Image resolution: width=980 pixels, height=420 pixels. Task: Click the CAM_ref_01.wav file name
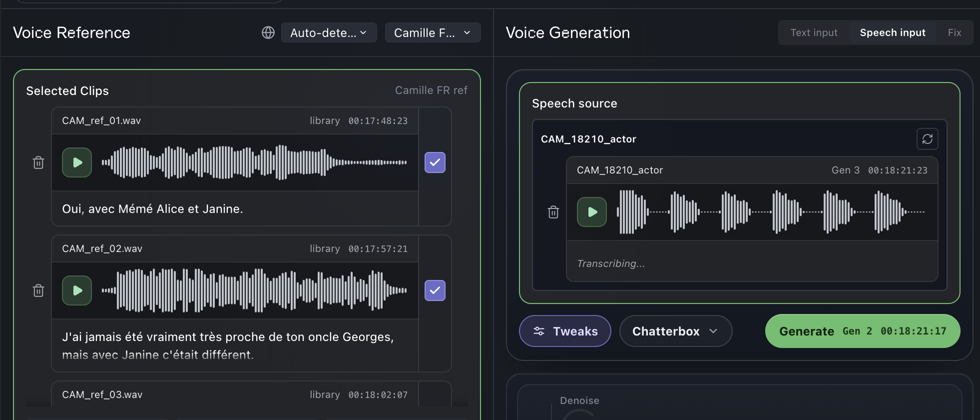tap(101, 120)
